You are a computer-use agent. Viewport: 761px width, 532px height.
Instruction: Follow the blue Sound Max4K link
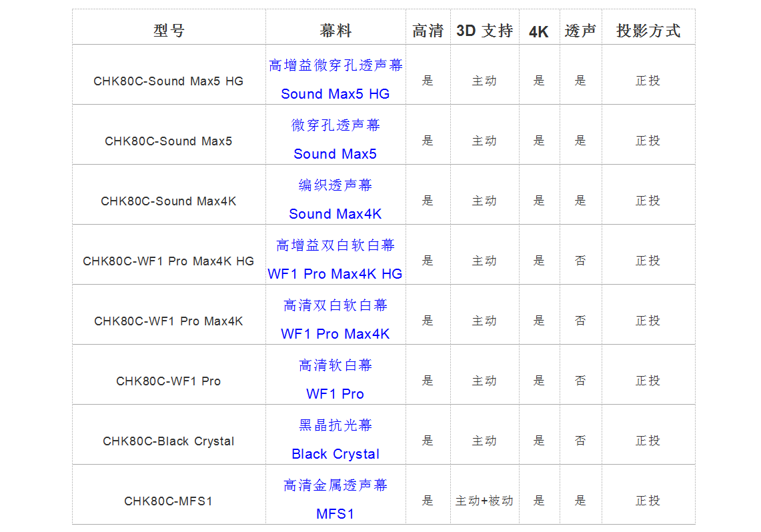(335, 214)
